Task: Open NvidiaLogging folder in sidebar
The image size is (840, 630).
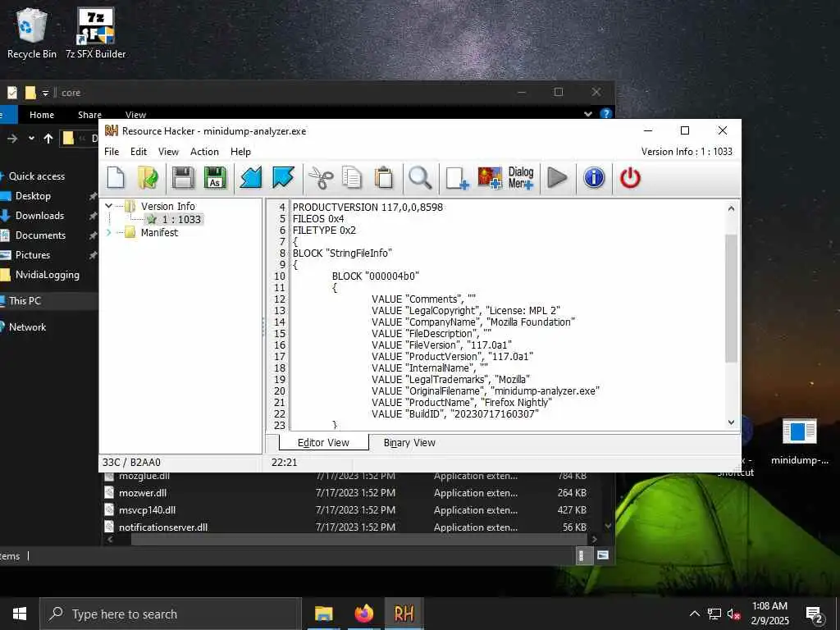Action: pyautogui.click(x=47, y=275)
